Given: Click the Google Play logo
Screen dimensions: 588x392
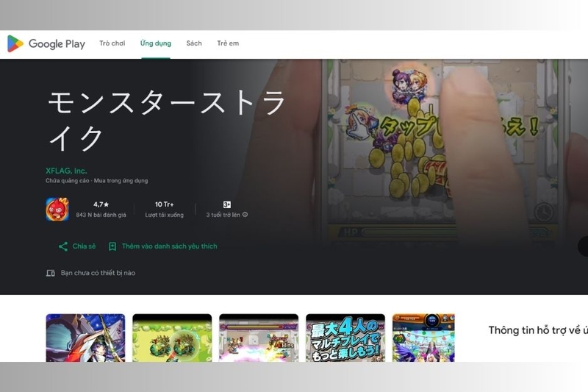Looking at the screenshot, I should point(46,44).
